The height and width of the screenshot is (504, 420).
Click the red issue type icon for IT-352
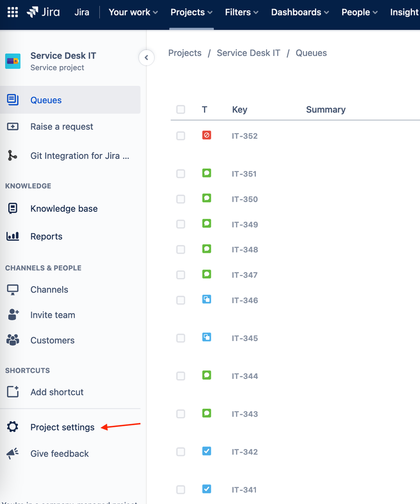[206, 135]
